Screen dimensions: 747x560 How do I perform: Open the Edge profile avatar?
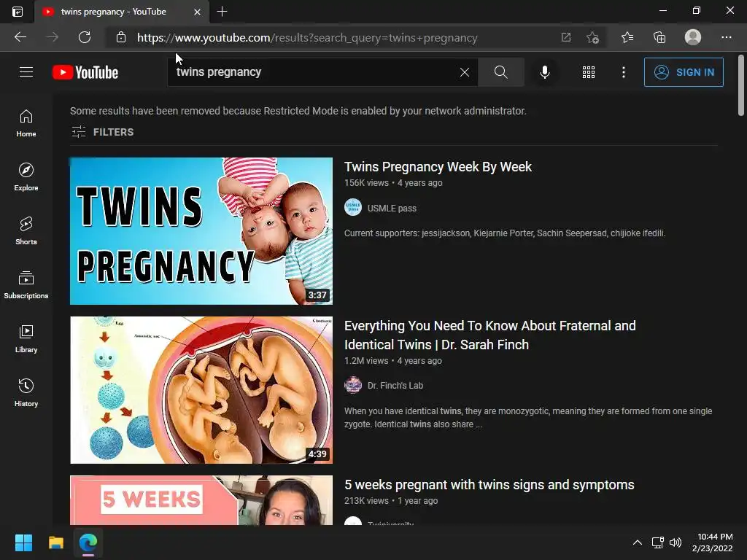click(692, 37)
